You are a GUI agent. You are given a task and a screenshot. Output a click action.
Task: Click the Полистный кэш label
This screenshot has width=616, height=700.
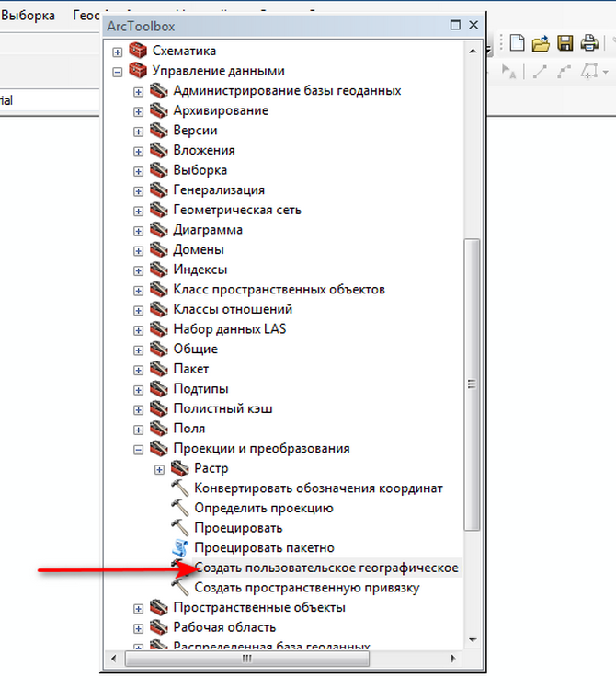[222, 408]
